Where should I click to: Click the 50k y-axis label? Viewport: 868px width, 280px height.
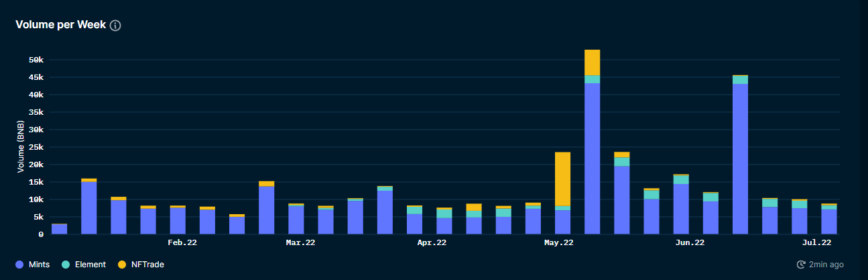click(36, 60)
